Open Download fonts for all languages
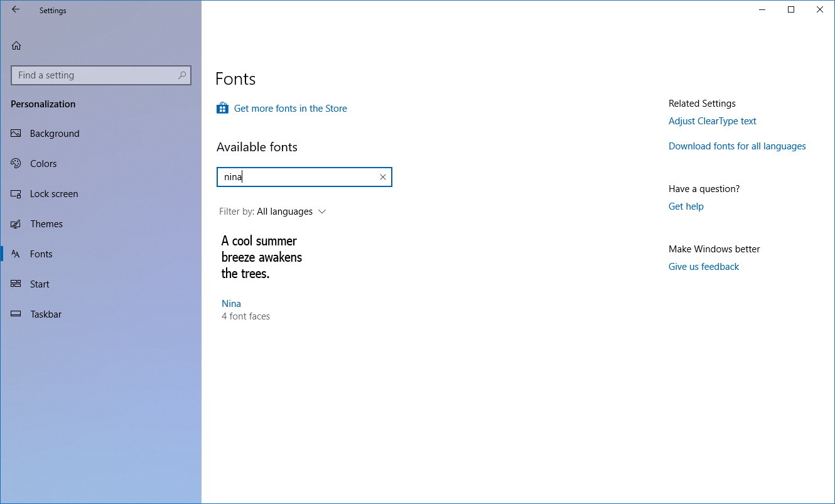This screenshot has height=504, width=835. coord(737,146)
